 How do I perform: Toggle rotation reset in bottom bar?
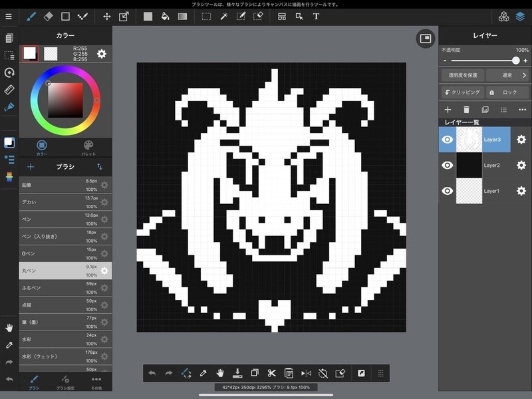pyautogui.click(x=323, y=373)
